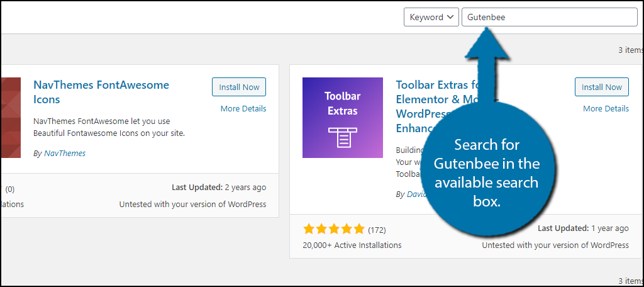Install the Toolbar Extras plugin
The width and height of the screenshot is (644, 287).
point(601,87)
